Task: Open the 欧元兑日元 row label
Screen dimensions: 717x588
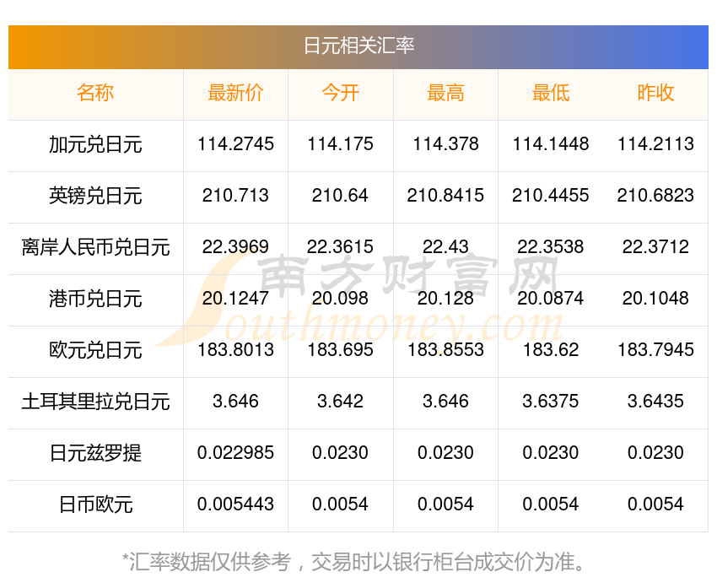Action: pyautogui.click(x=95, y=350)
